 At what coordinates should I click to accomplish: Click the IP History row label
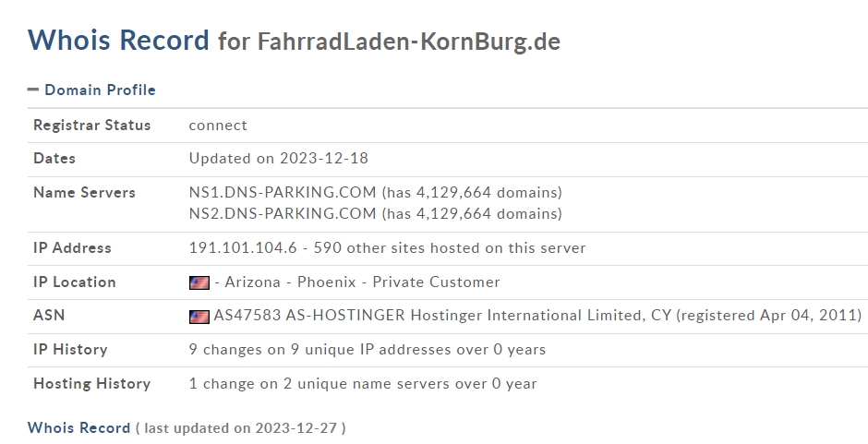tap(70, 350)
